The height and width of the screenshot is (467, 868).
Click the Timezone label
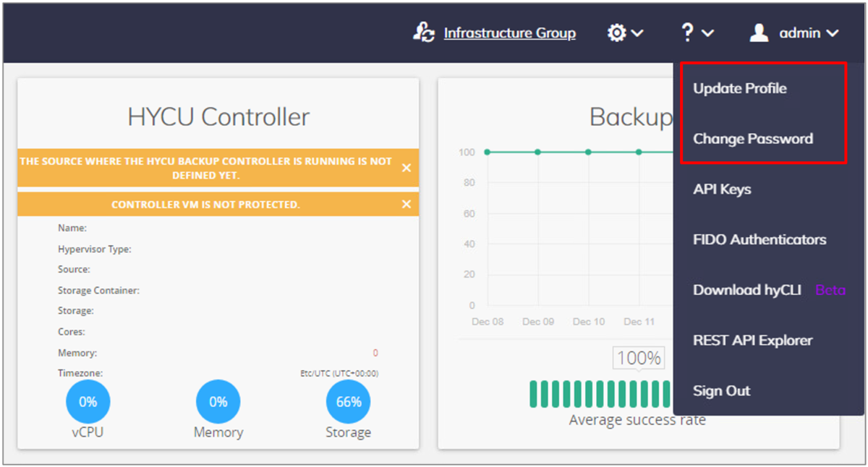click(x=80, y=373)
